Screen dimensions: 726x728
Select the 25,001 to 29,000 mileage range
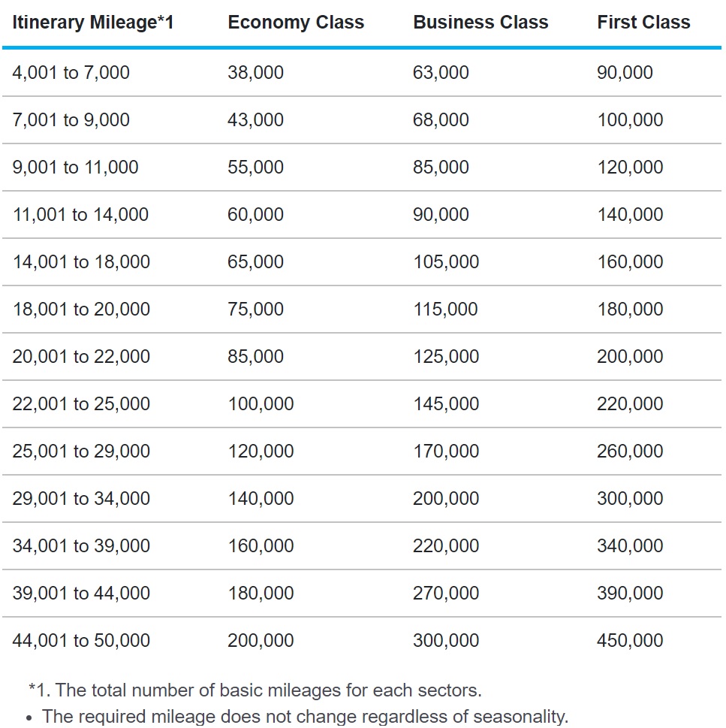point(81,452)
